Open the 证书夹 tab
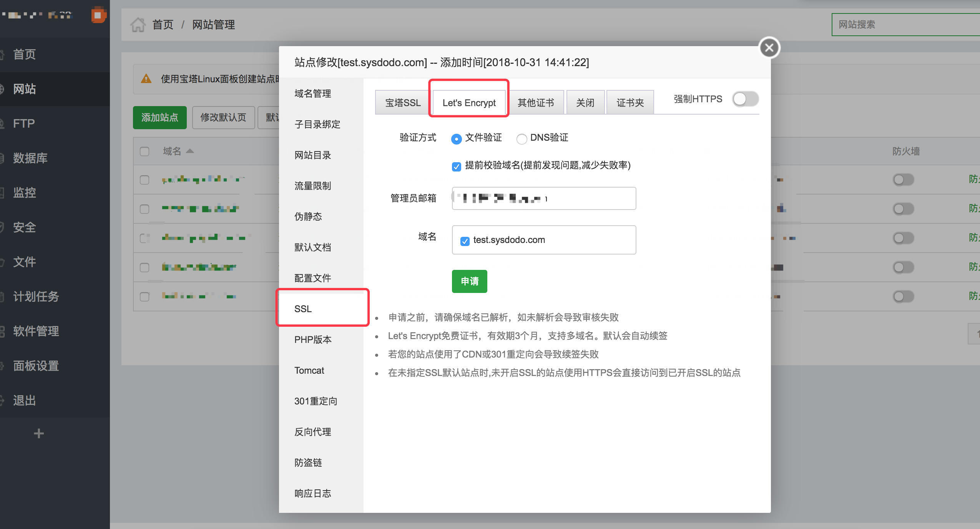This screenshot has width=980, height=529. click(x=630, y=103)
